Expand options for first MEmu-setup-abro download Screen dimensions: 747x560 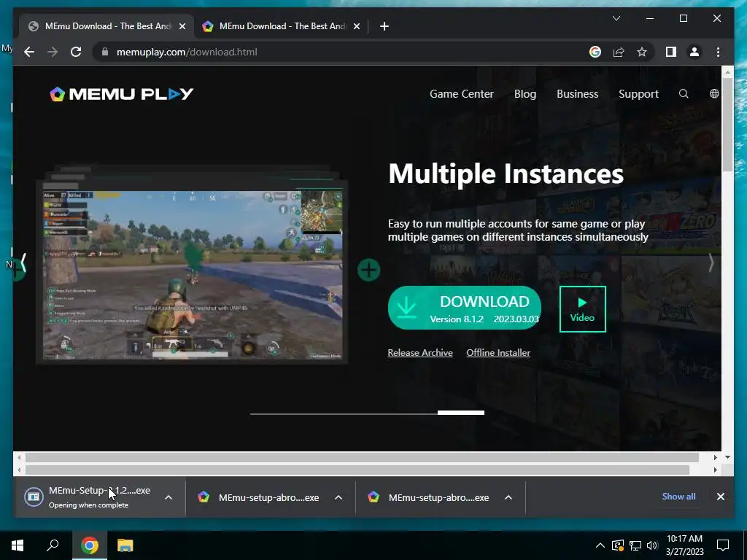338,497
